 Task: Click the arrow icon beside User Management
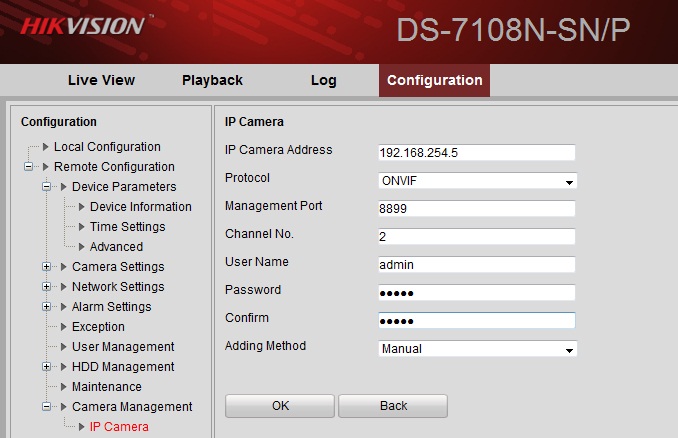64,346
